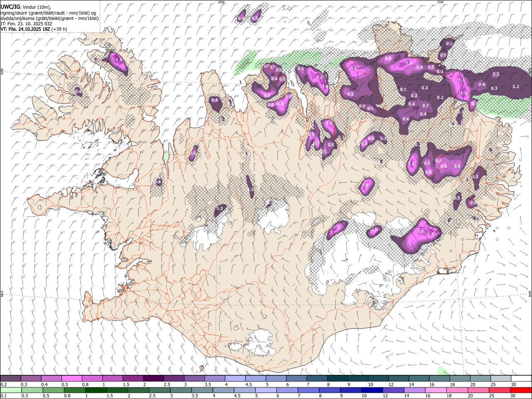Image resolution: width=532 pixels, height=399 pixels.
Task: Choose the upper-scale swatch between 6 and 7
Action: 296,379
